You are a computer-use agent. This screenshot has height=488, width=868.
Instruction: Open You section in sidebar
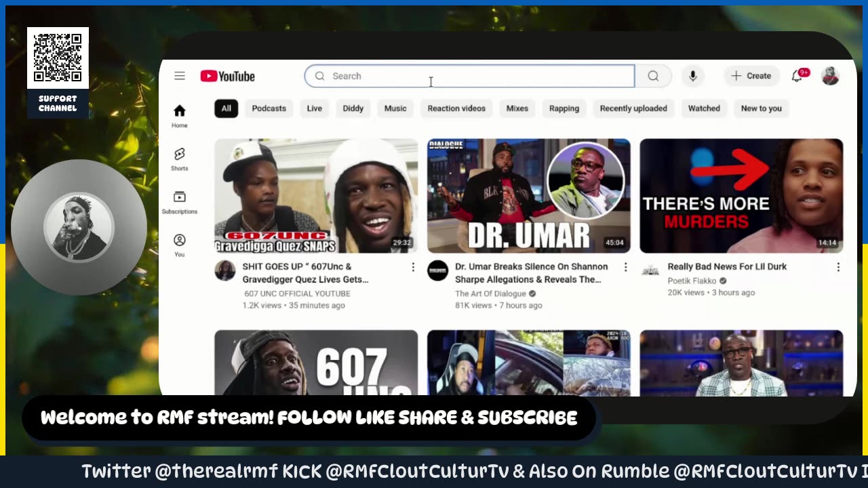tap(180, 245)
